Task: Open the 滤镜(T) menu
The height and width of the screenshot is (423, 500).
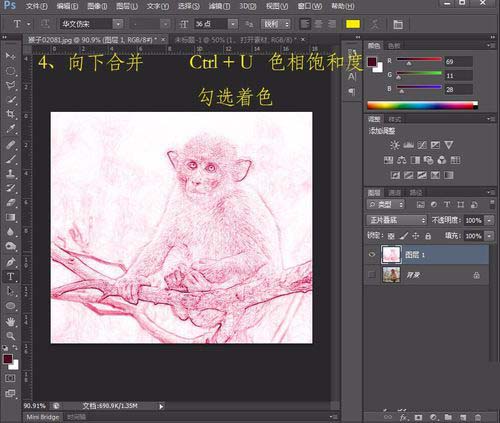Action: (219, 6)
